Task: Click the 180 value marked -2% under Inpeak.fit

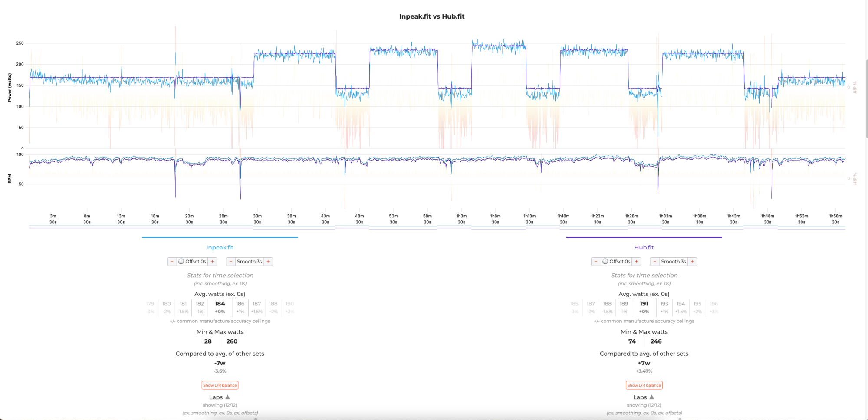Action: pos(167,304)
